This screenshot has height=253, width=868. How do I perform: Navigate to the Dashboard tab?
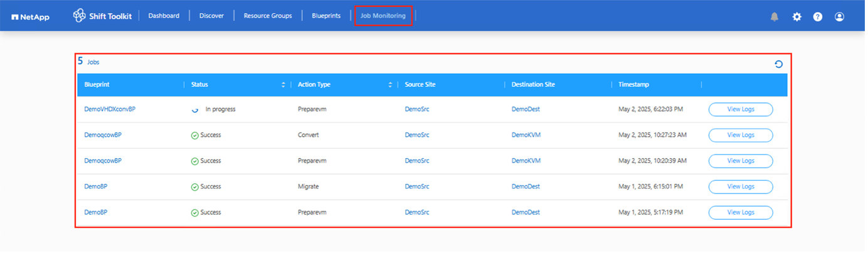point(164,16)
